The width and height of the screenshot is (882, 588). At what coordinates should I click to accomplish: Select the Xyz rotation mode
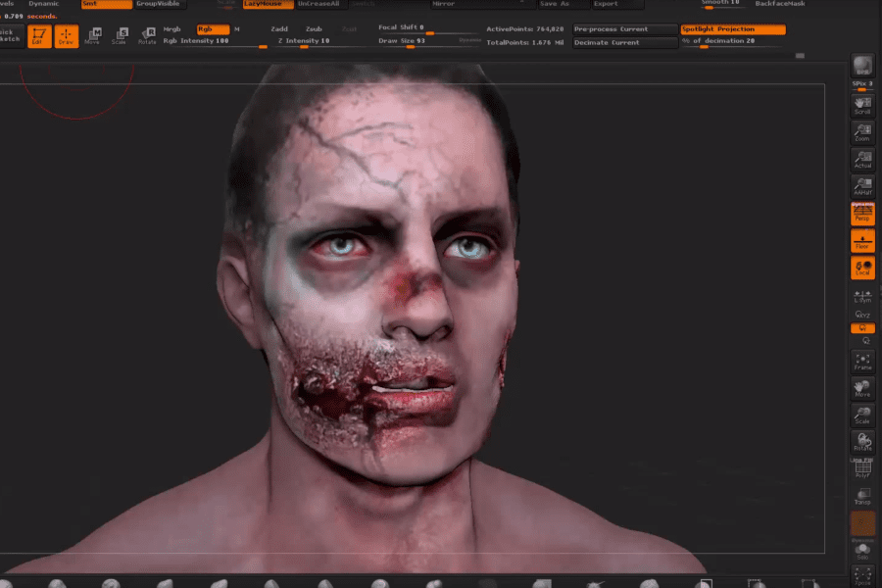862,316
